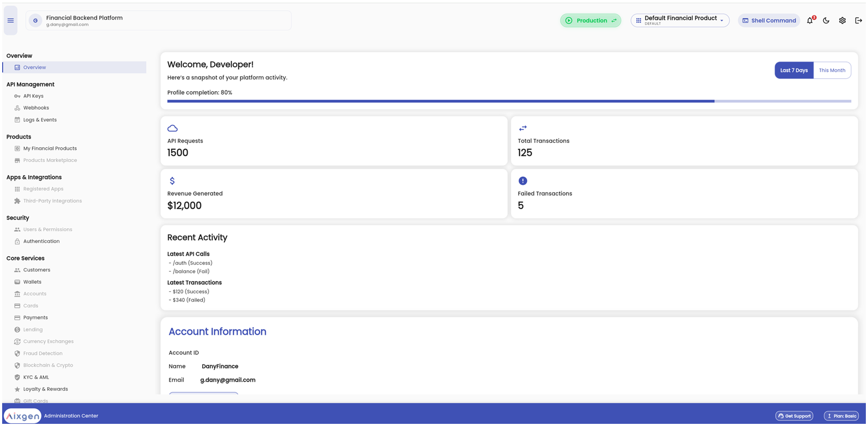Go to Webhooks page
Screen dimensions: 868x426
[36, 108]
